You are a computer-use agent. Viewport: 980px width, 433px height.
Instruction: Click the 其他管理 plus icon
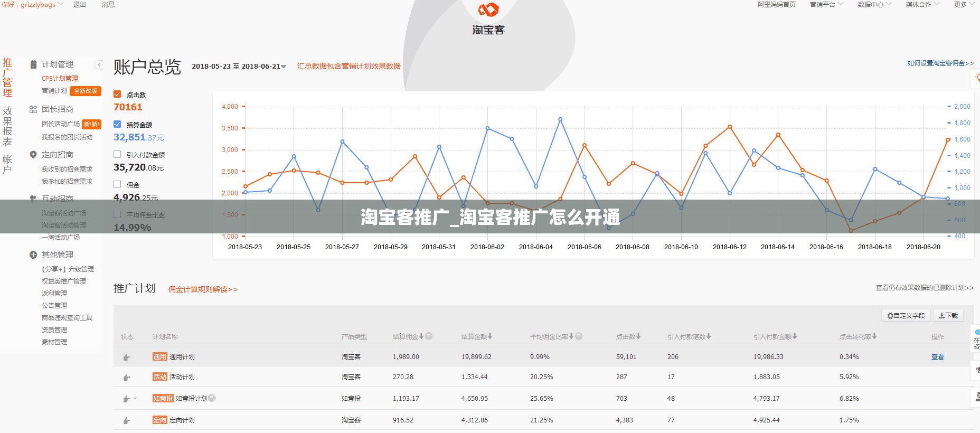pos(33,255)
